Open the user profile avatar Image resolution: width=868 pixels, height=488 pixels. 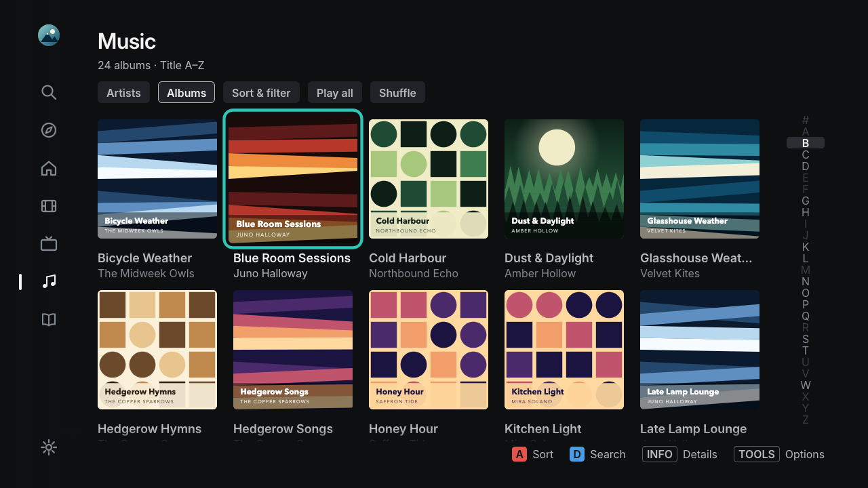tap(49, 35)
